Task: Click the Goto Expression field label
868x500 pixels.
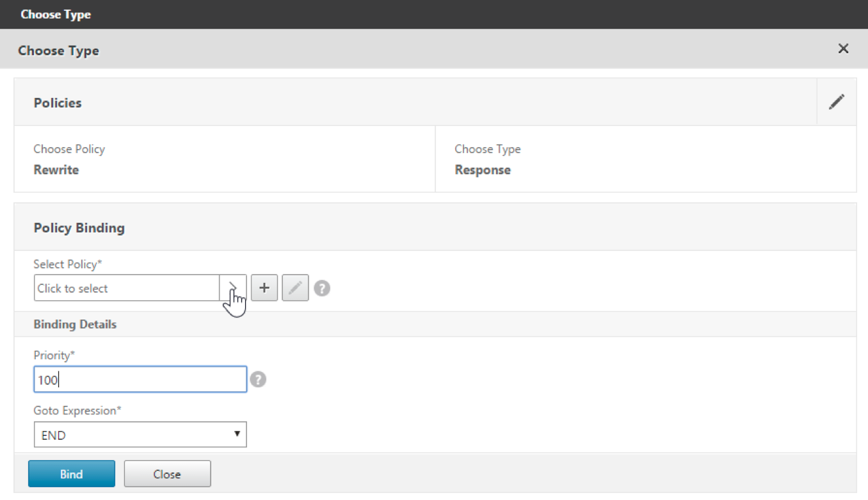Action: 77,411
